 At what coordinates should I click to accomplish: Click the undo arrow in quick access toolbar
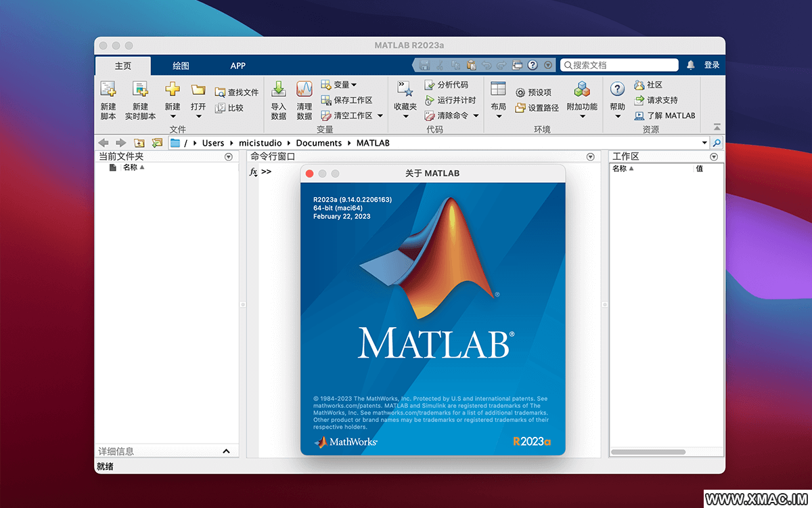point(487,65)
